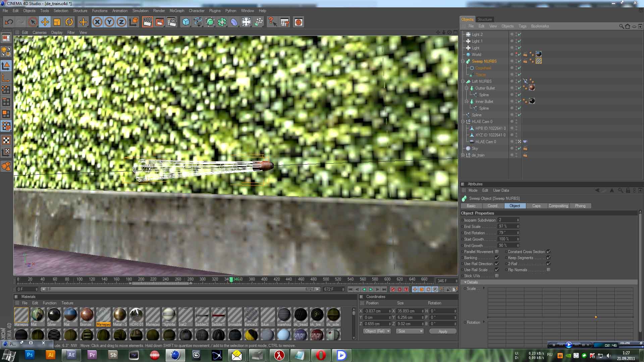This screenshot has height=362, width=644.
Task: Open the Add Cube primitive icon
Action: [x=186, y=22]
